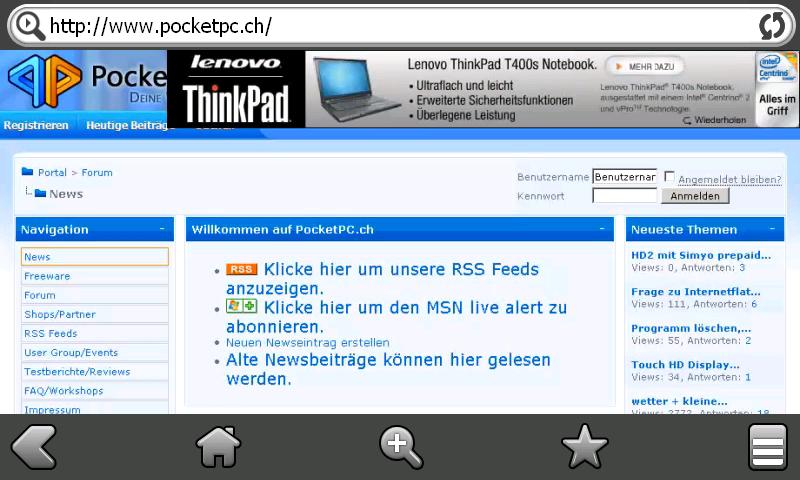Click the PocketPC site logo
The width and height of the screenshot is (800, 480).
(45, 81)
